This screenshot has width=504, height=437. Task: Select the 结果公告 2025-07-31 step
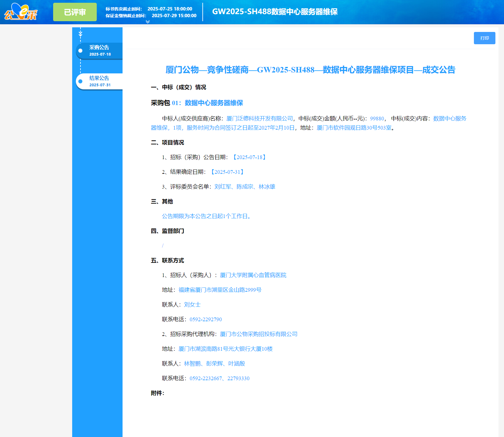click(99, 81)
